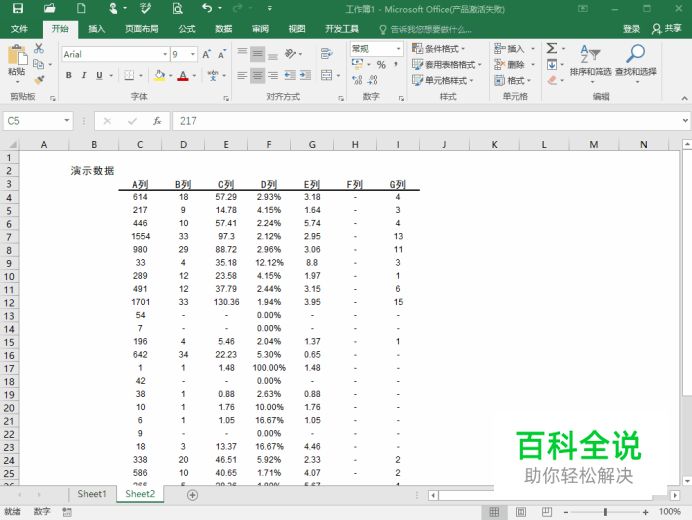Click 登录 sign-in link
This screenshot has width=692, height=520.
[631, 29]
